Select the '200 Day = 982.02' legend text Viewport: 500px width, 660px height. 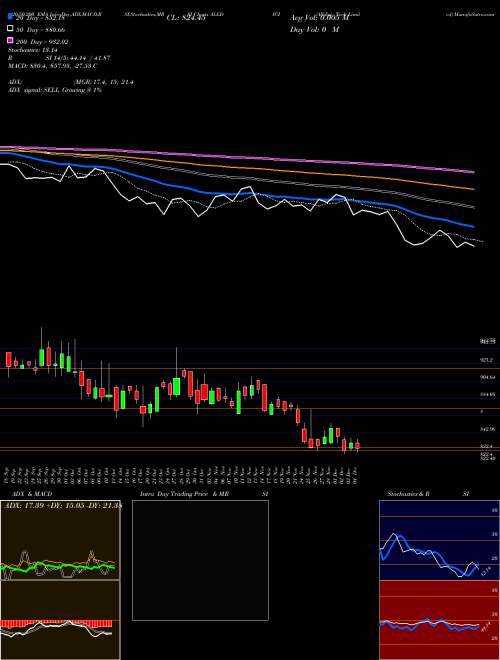(43, 42)
